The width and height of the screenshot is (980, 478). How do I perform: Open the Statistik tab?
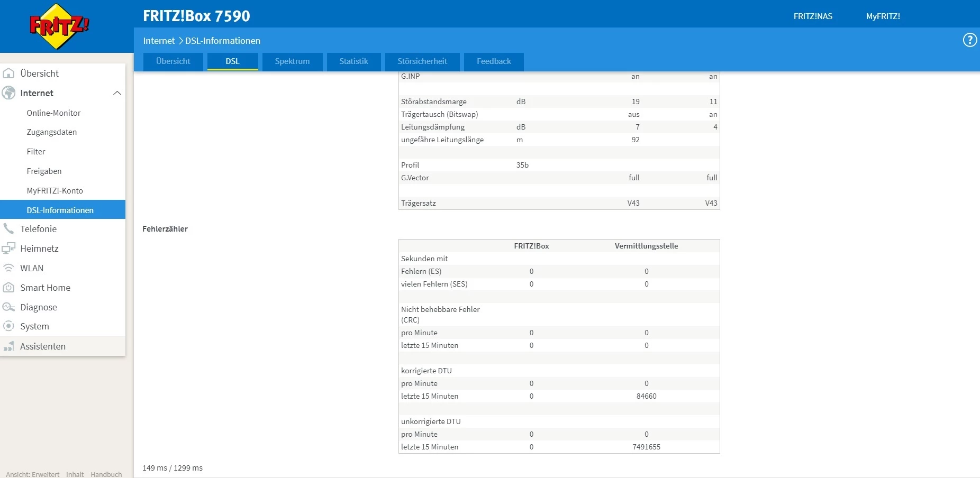tap(353, 61)
